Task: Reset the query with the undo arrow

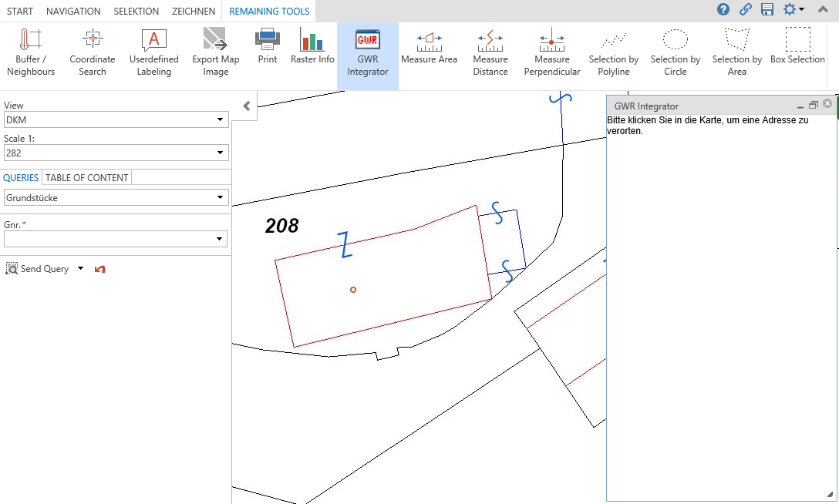Action: click(x=99, y=268)
